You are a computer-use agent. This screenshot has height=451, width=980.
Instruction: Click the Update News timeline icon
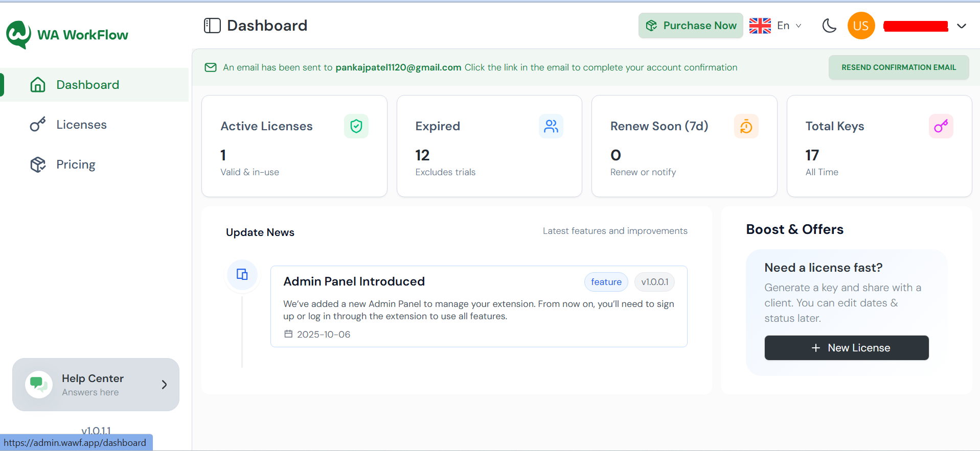coord(242,275)
